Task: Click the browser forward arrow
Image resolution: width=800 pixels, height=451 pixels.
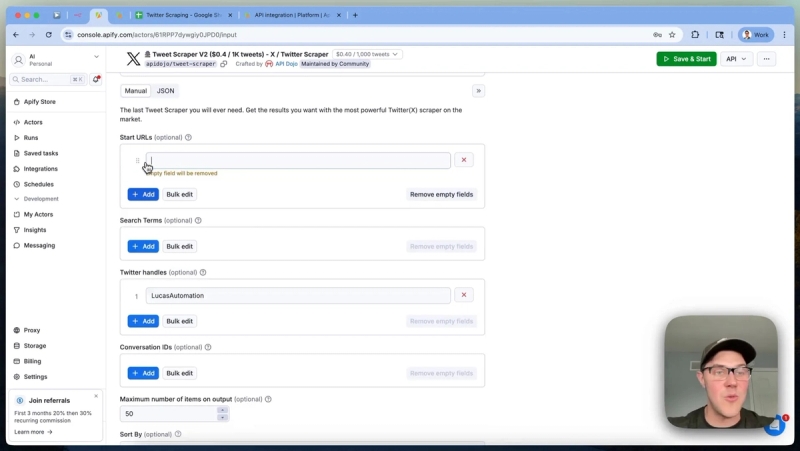Action: 32,35
